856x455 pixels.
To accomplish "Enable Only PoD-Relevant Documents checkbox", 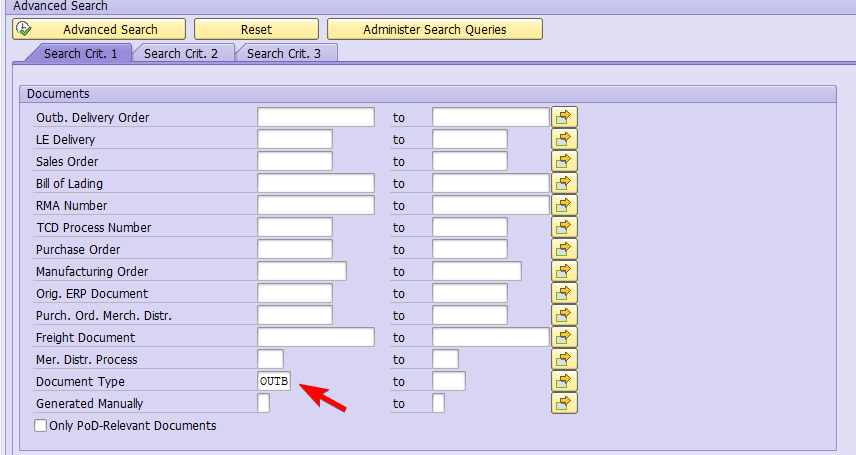I will [x=41, y=426].
